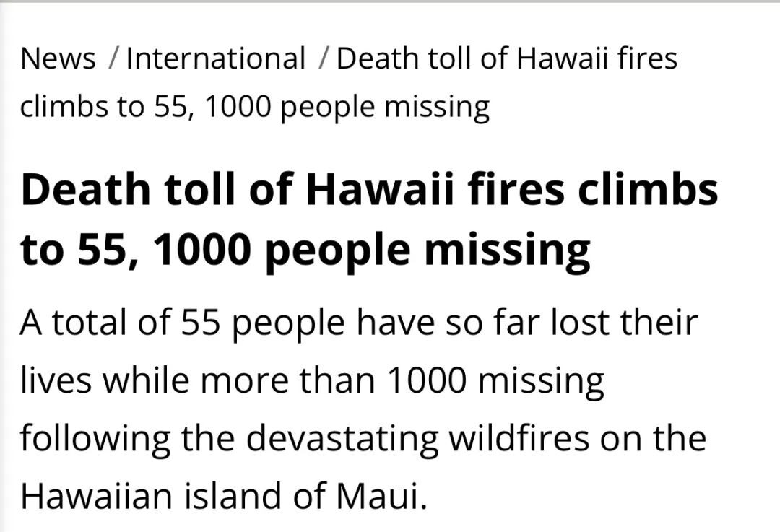This screenshot has width=780, height=532.
Task: Click summary text 'A total of 55'
Action: [120, 322]
